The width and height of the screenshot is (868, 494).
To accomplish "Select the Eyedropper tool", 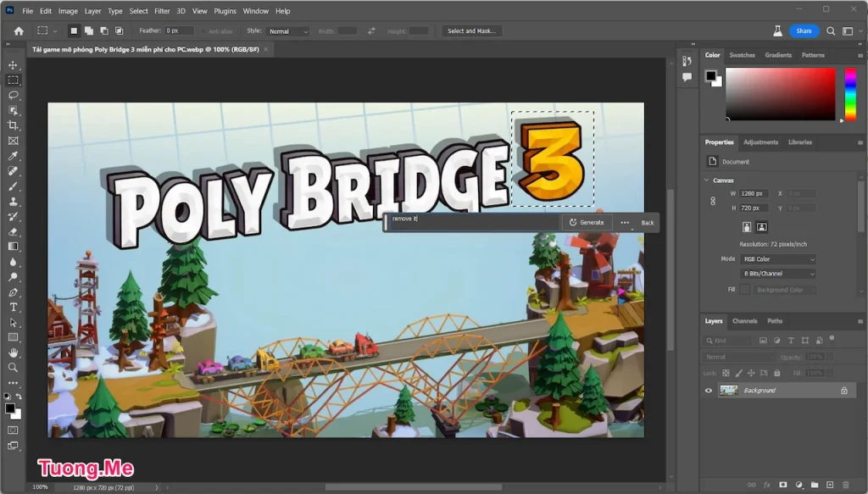I will 14,156.
